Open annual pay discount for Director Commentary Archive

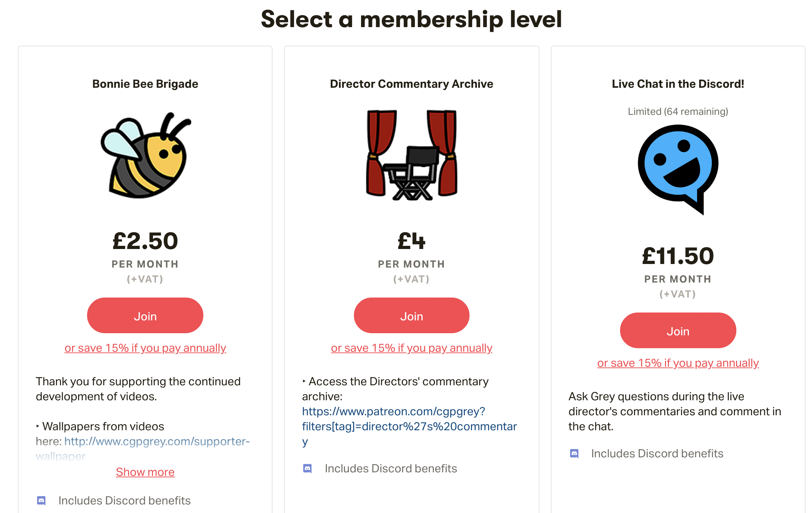point(411,348)
